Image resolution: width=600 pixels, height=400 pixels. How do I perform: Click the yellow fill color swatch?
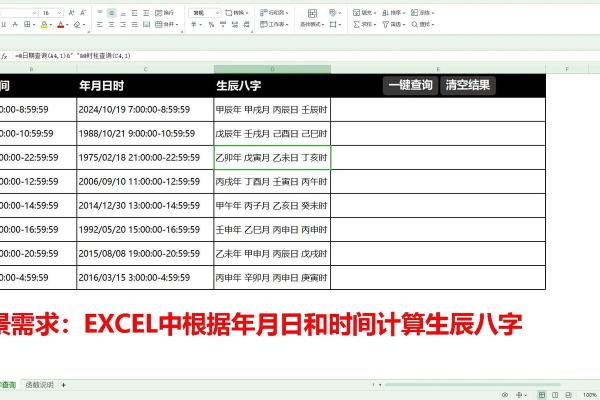click(x=45, y=24)
